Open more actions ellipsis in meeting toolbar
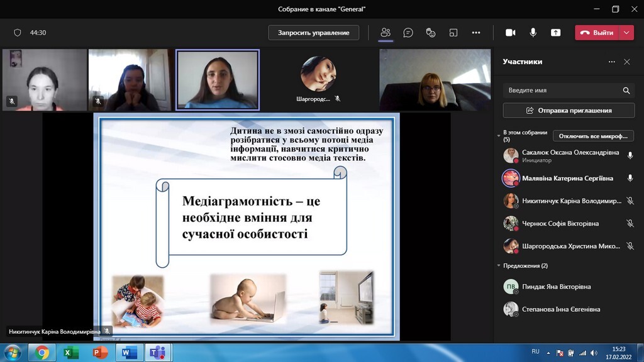Viewport: 644px width, 362px height. coord(476,33)
